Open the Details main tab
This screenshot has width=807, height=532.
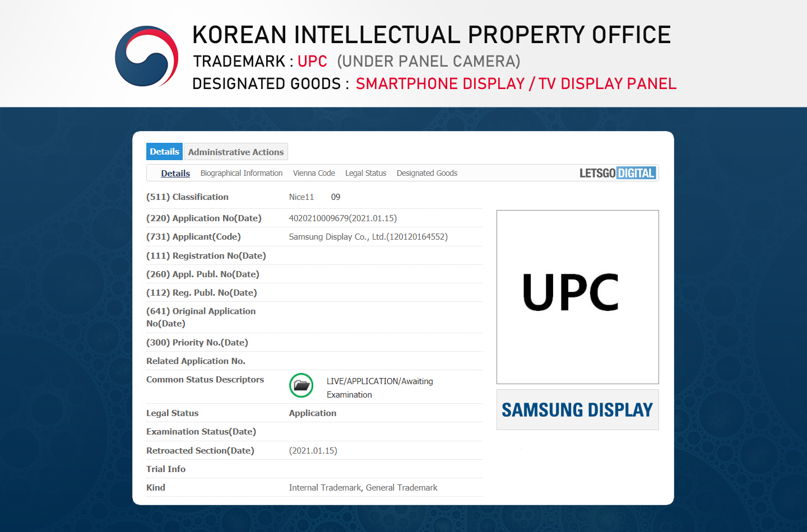coord(164,152)
